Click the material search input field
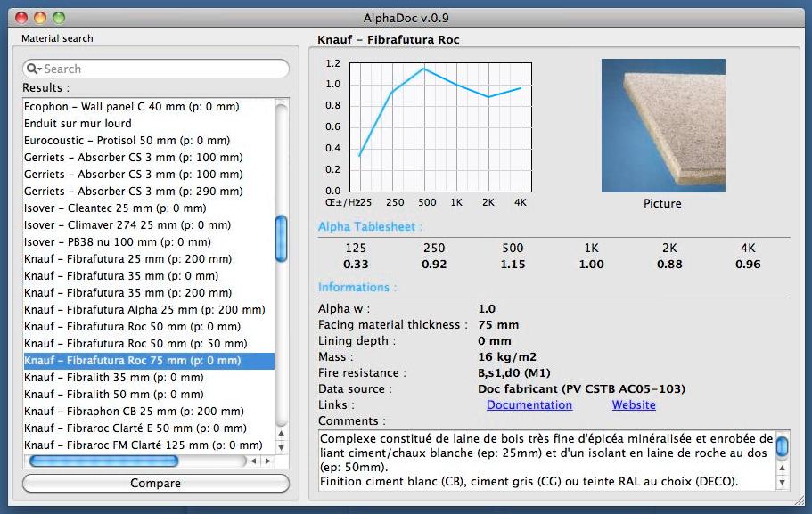The image size is (812, 514). point(162,69)
